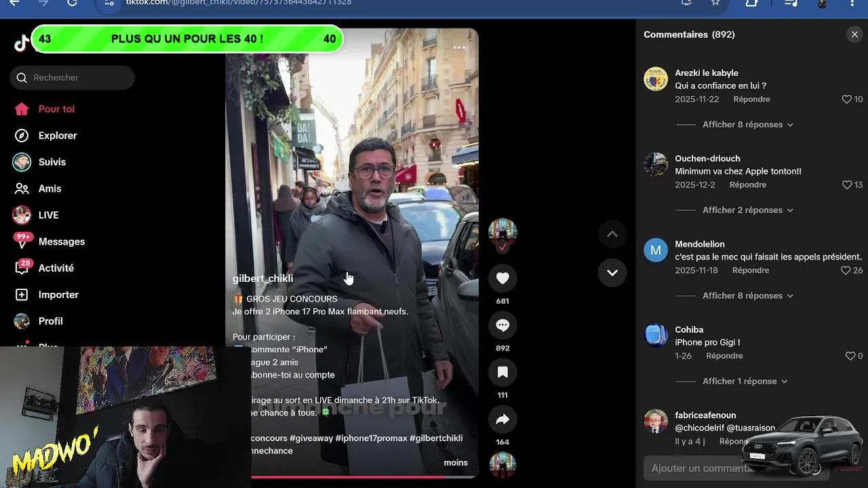
Task: Collapse caption with the moins link
Action: pyautogui.click(x=456, y=463)
